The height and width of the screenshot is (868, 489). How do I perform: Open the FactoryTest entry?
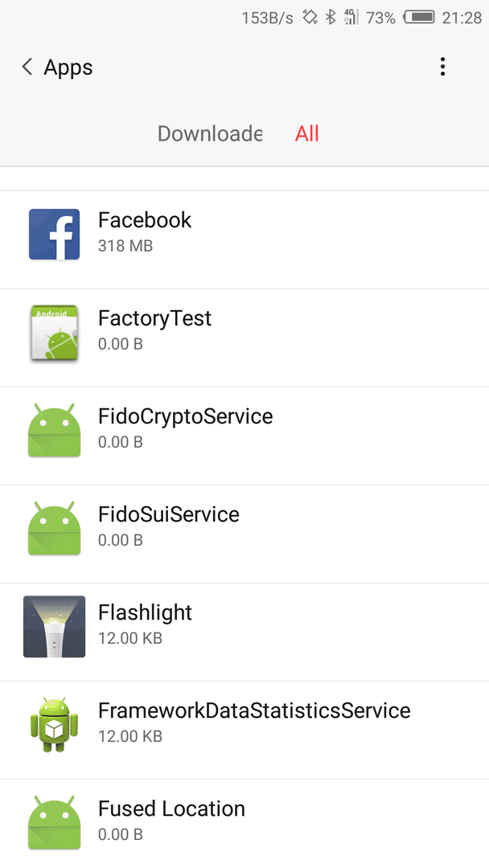(244, 338)
